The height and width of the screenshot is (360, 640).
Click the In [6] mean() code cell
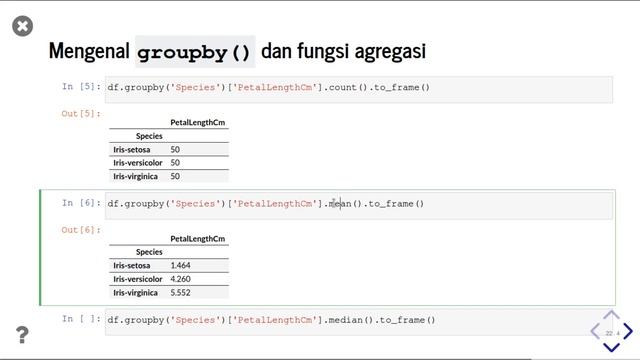pos(359,206)
